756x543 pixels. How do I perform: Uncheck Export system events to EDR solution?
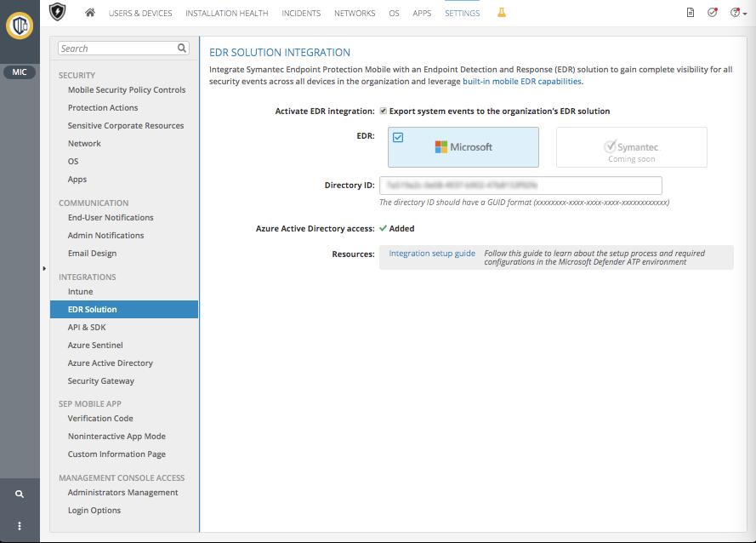point(384,110)
